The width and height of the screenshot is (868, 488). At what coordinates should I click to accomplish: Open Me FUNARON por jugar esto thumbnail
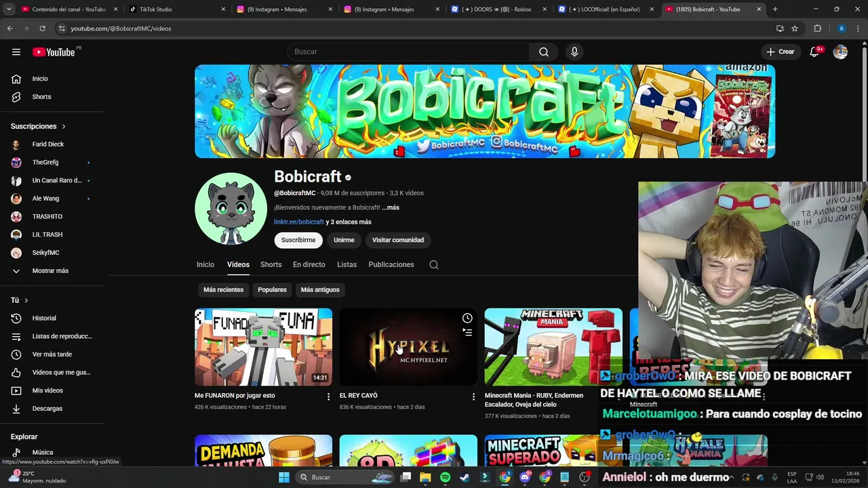point(263,347)
